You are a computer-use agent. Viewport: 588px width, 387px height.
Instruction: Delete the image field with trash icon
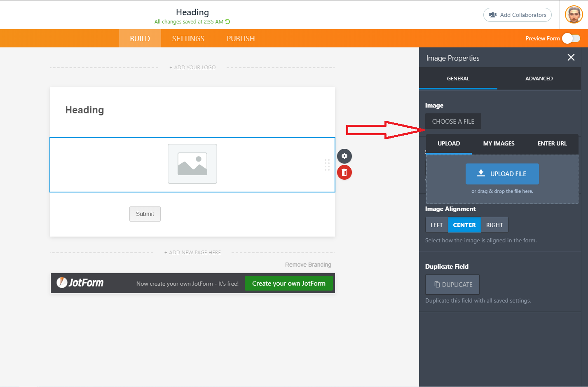click(344, 172)
